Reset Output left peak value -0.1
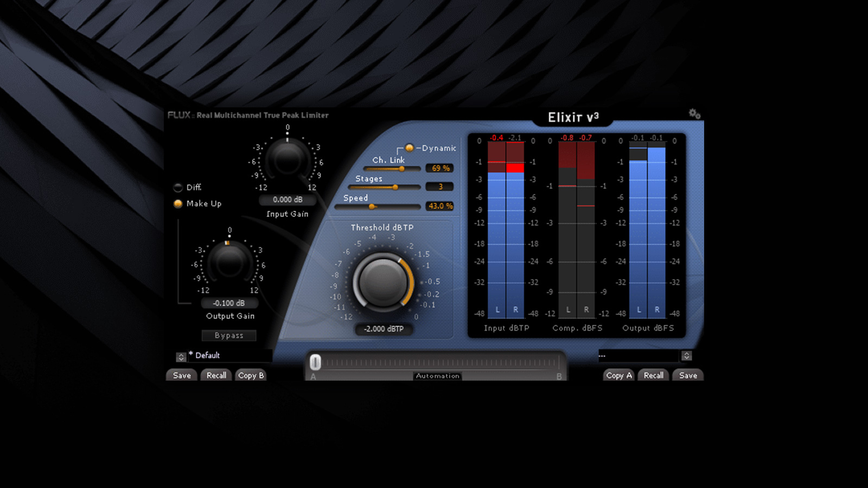The width and height of the screenshot is (868, 488). [638, 138]
